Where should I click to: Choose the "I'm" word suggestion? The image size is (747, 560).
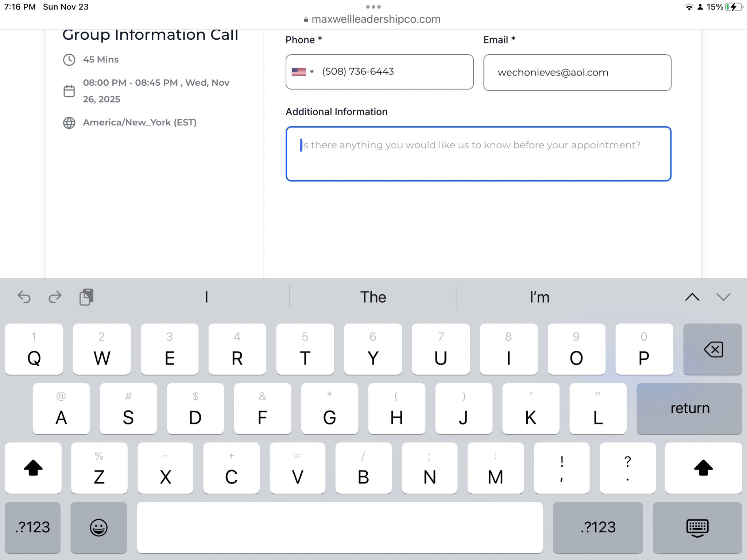pos(539,297)
